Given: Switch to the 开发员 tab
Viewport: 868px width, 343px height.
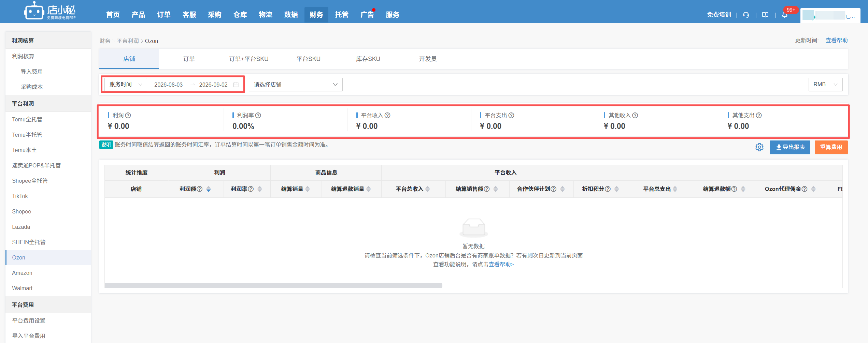Looking at the screenshot, I should tap(428, 59).
